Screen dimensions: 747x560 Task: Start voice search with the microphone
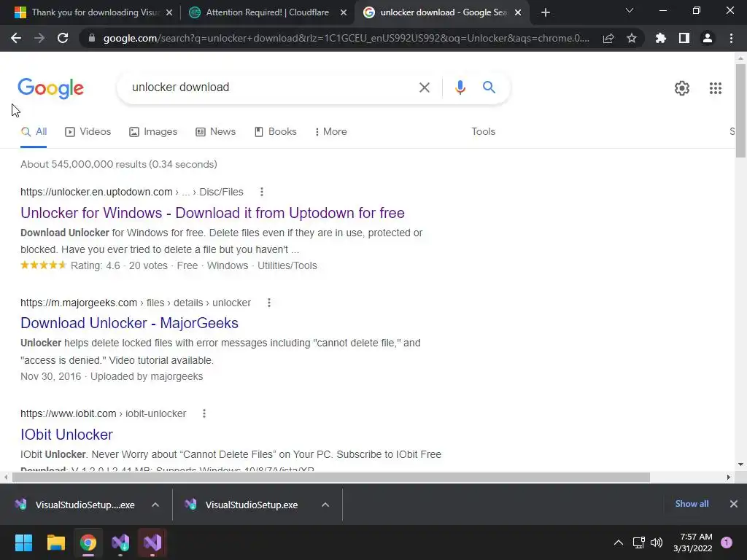[460, 87]
